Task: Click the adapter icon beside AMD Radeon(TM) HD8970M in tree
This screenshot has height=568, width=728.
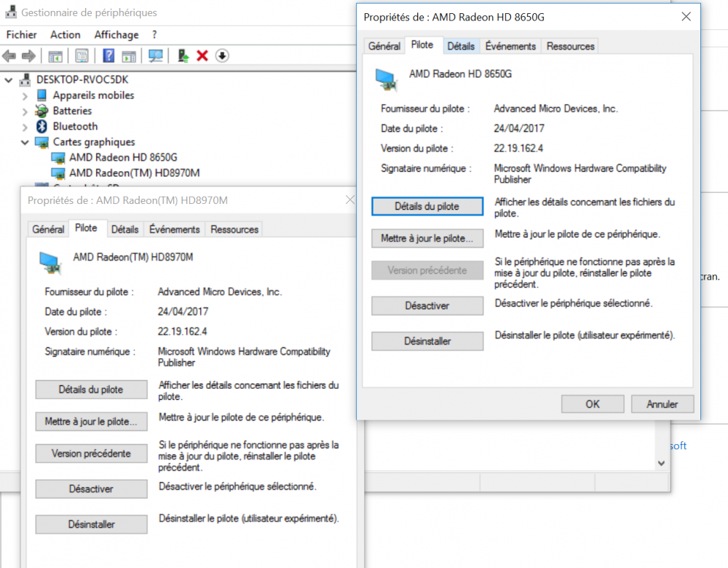Action: tap(58, 173)
